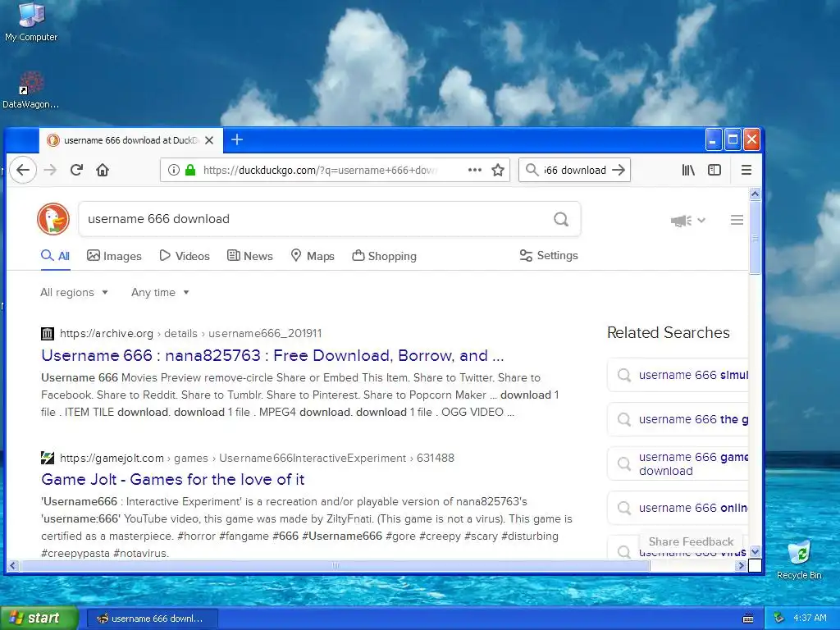
Task: Click the horizontal scrollbar thumb
Action: (x=336, y=565)
